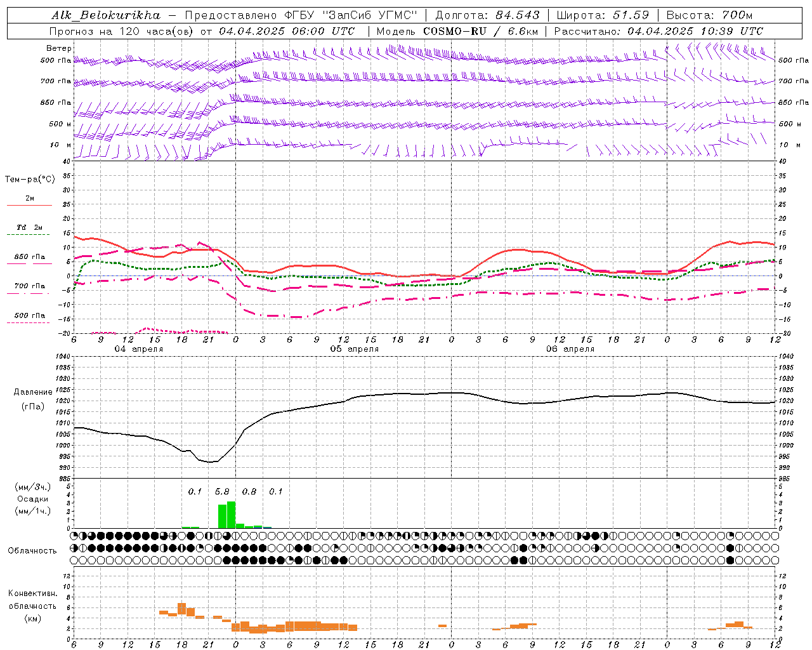Click the forecast start time 04.04.2025 06:00 UTC

pos(287,31)
